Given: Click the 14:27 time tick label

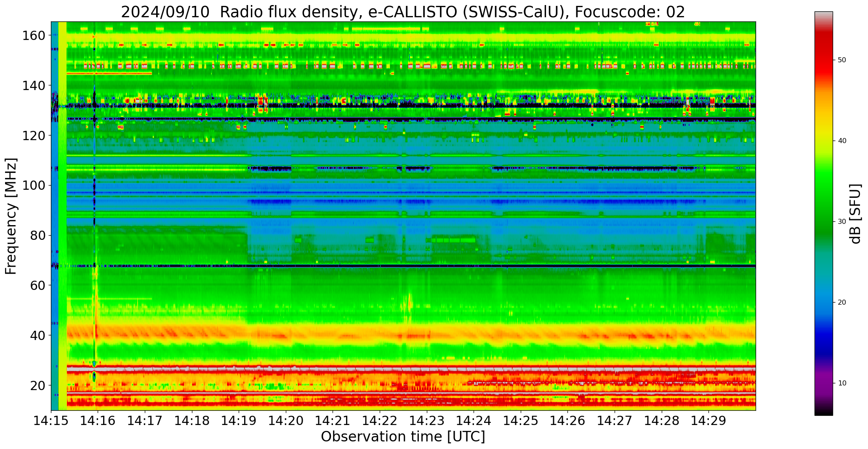Looking at the screenshot, I should click(x=615, y=420).
